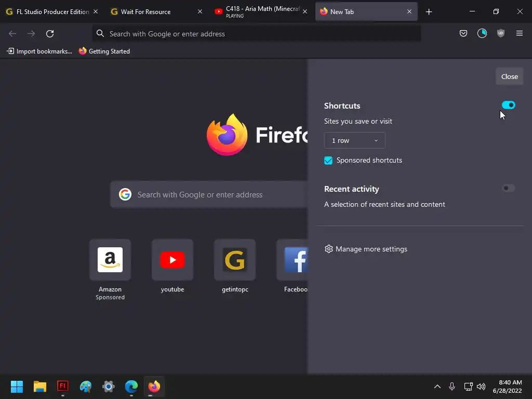Enable the Recent activity switch
This screenshot has height=399, width=532.
pos(508,188)
